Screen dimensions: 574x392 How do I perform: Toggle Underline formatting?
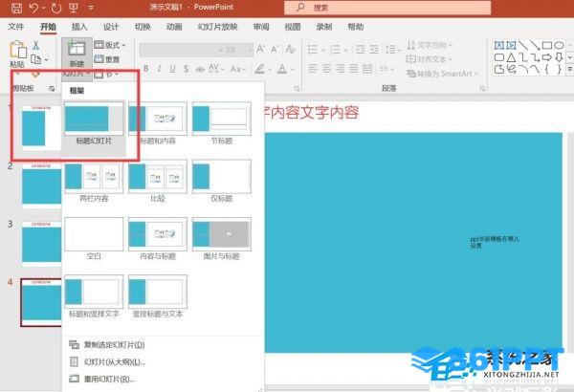172,69
